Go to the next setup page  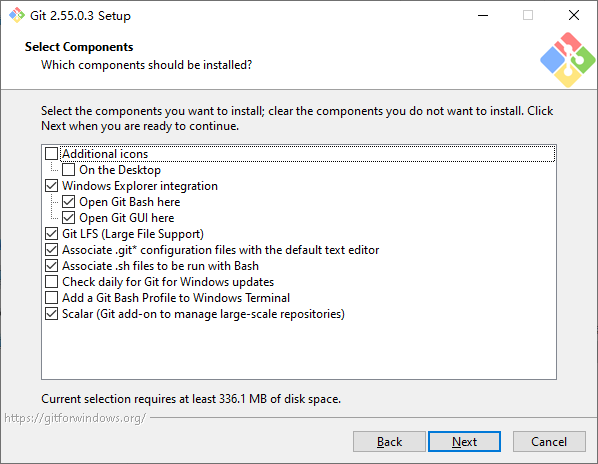(x=464, y=442)
